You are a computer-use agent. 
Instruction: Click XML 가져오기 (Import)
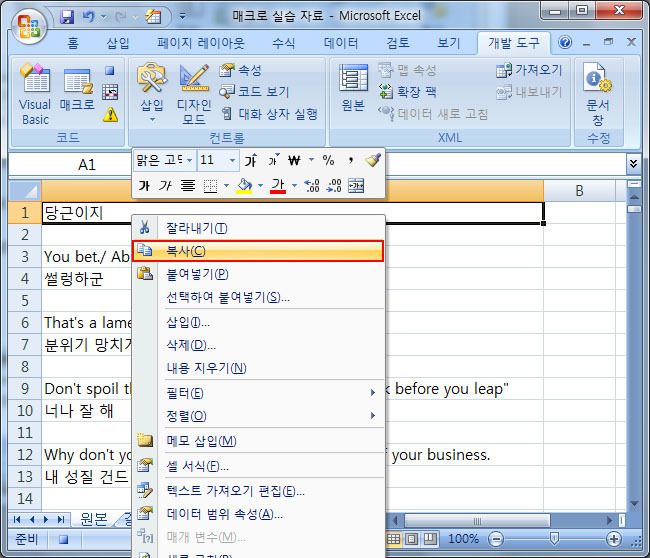(529, 70)
